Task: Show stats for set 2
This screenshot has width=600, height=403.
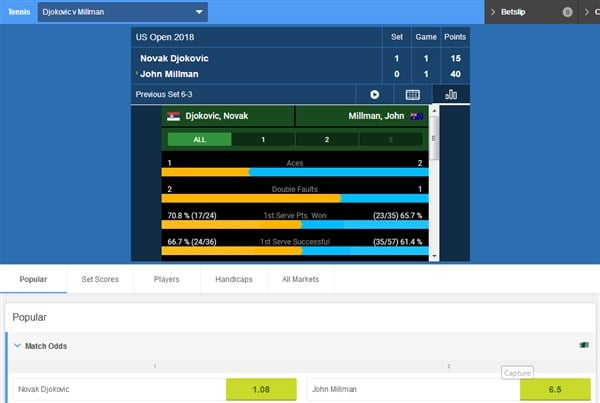Action: pyautogui.click(x=327, y=139)
